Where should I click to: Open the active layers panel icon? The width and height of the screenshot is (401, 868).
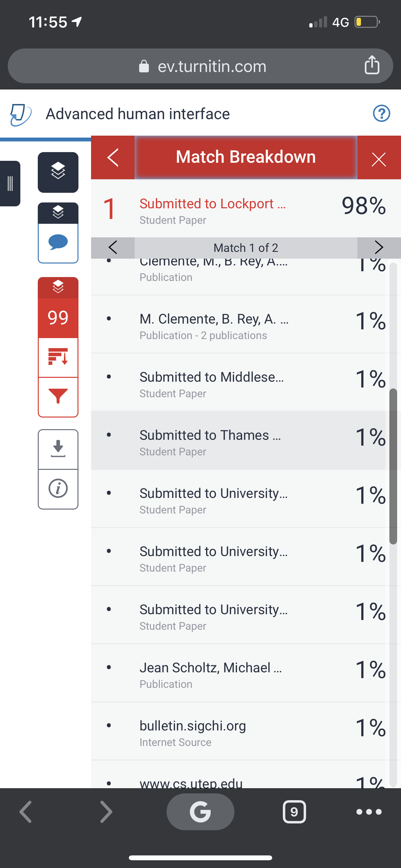(x=58, y=172)
